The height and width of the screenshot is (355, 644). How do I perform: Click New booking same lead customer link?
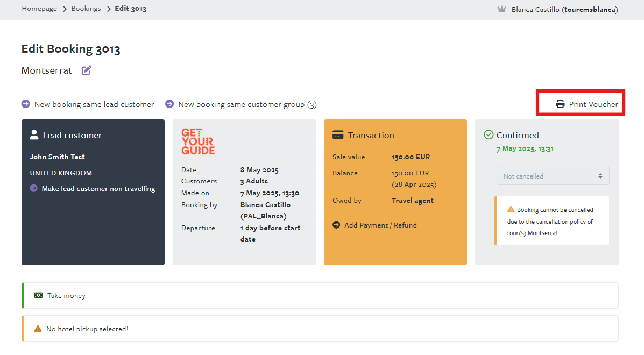pyautogui.click(x=94, y=104)
